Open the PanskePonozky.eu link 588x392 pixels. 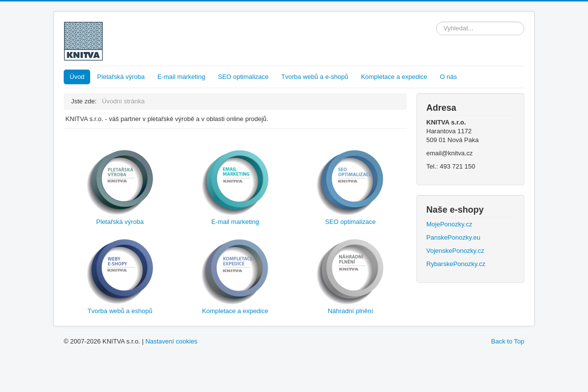pyautogui.click(x=453, y=238)
